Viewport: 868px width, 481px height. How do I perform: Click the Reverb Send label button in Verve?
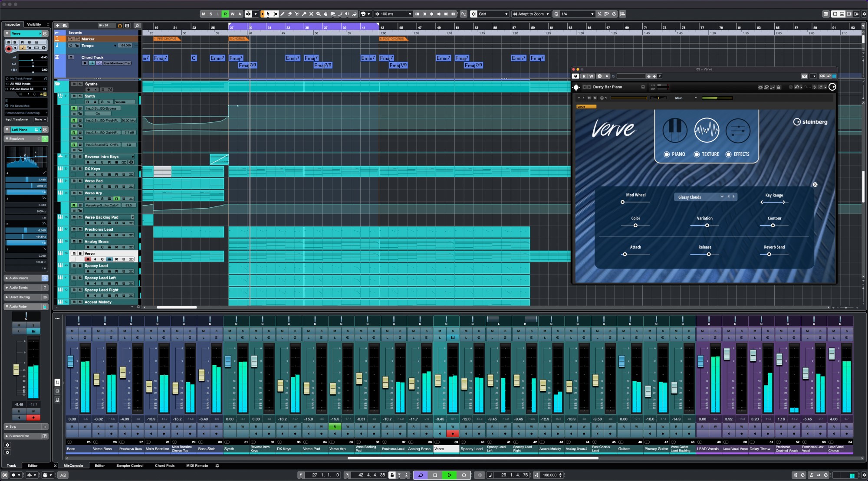(774, 247)
